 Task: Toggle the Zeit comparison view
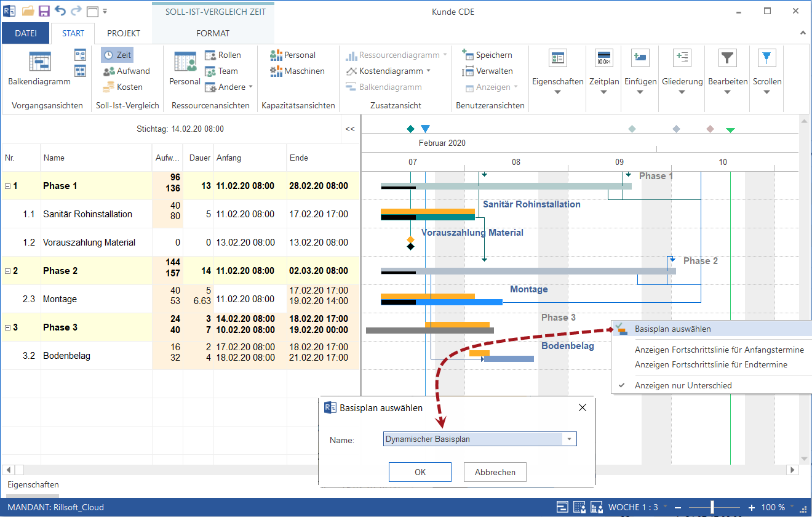point(117,55)
